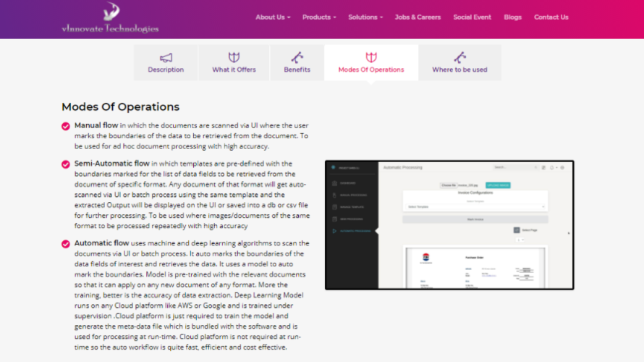Click the vInnovate Technologies logo
644x362 pixels.
click(x=110, y=17)
